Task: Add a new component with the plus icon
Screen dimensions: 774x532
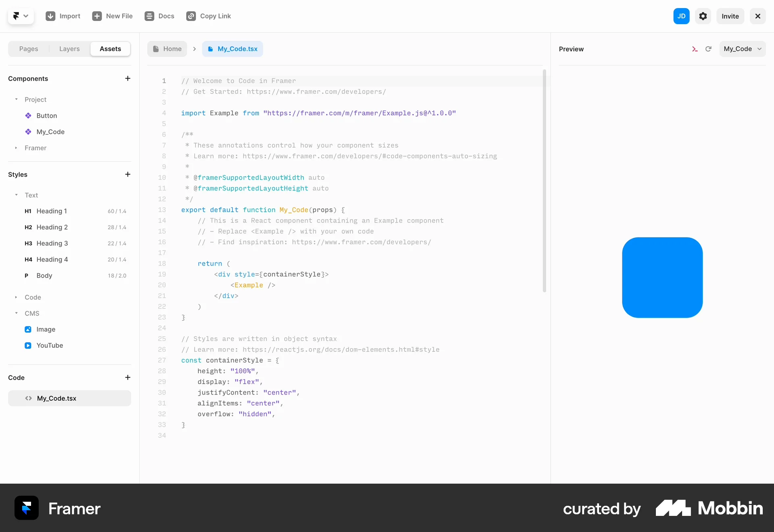Action: point(128,79)
